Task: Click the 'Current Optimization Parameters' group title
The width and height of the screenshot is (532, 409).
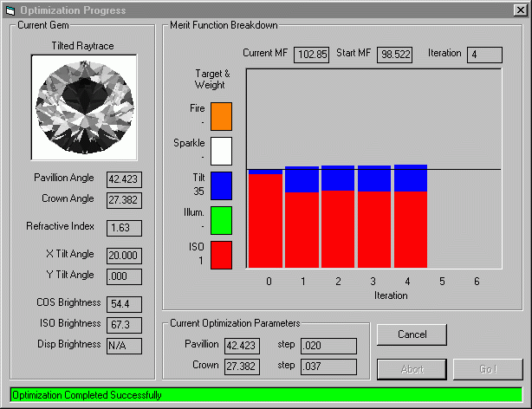Action: [235, 323]
